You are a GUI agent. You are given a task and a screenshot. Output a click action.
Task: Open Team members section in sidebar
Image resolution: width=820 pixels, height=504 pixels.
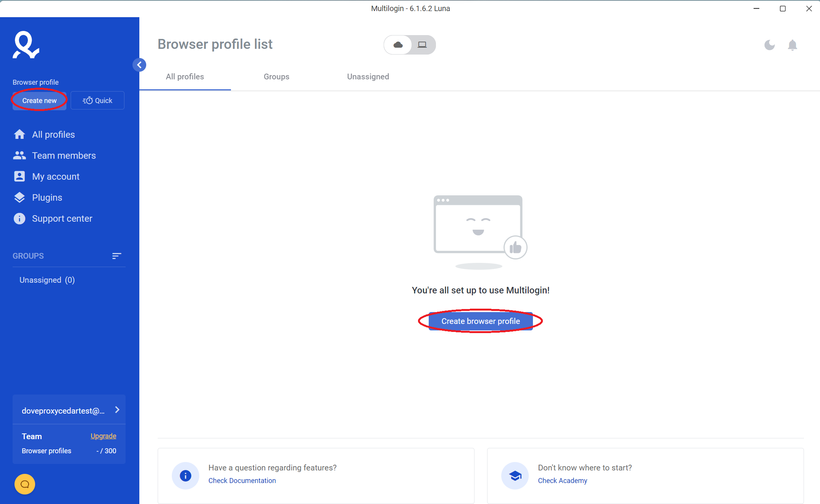64,155
